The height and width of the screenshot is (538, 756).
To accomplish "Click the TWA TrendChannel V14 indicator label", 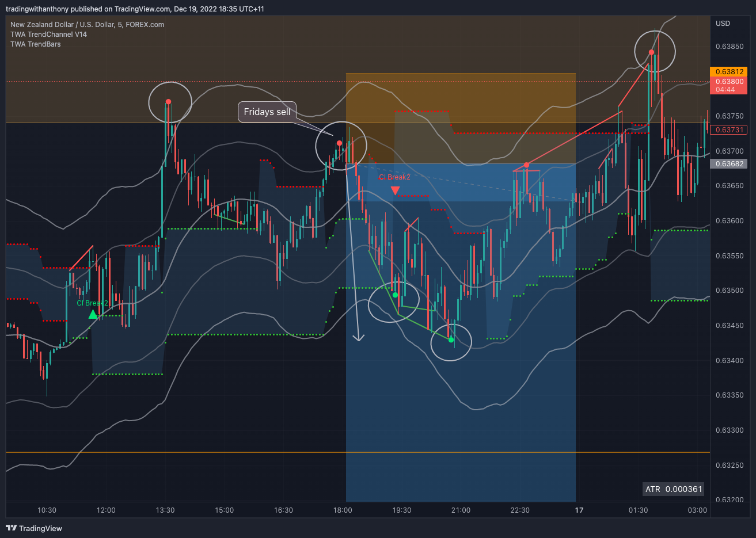I will 48,35.
